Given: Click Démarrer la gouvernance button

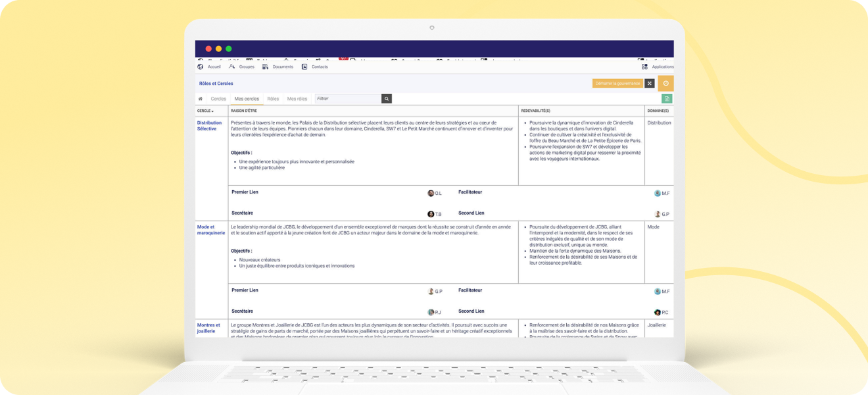Looking at the screenshot, I should [617, 84].
